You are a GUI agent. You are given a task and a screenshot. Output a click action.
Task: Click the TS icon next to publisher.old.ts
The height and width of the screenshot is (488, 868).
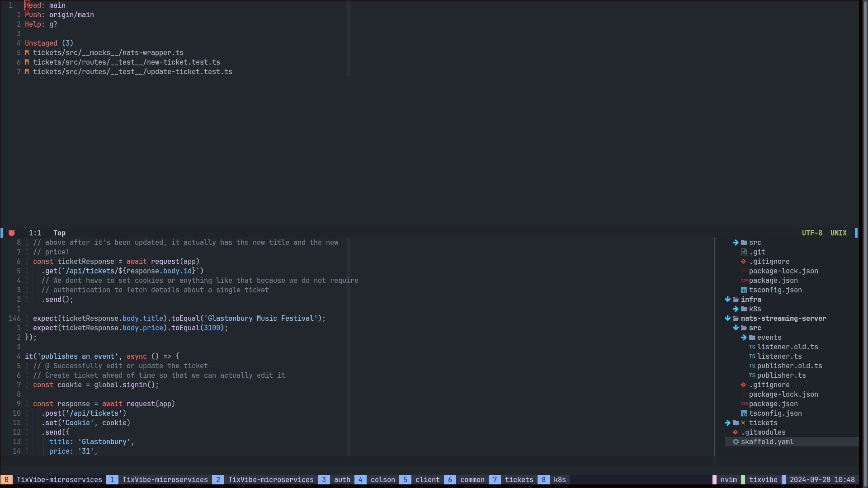(x=752, y=366)
